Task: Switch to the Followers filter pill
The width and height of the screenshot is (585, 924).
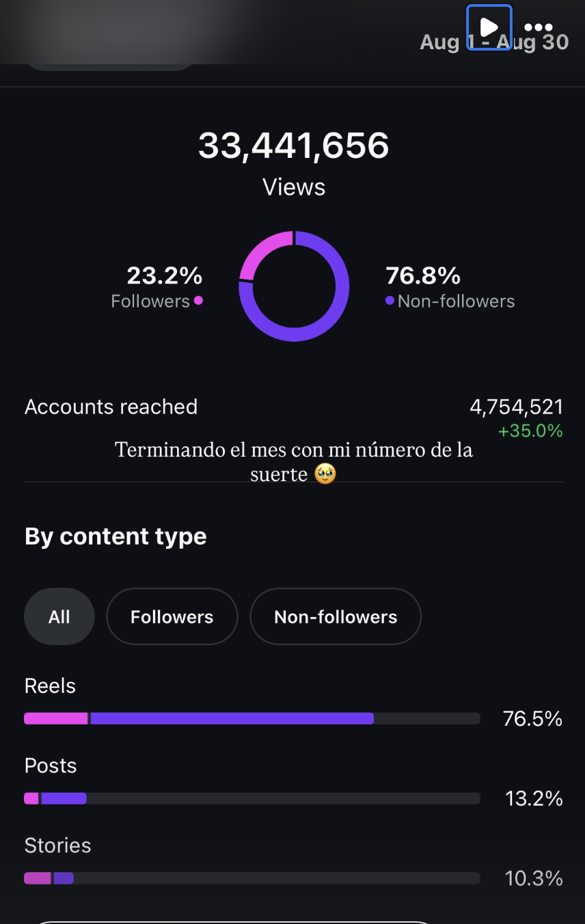Action: pyautogui.click(x=172, y=616)
